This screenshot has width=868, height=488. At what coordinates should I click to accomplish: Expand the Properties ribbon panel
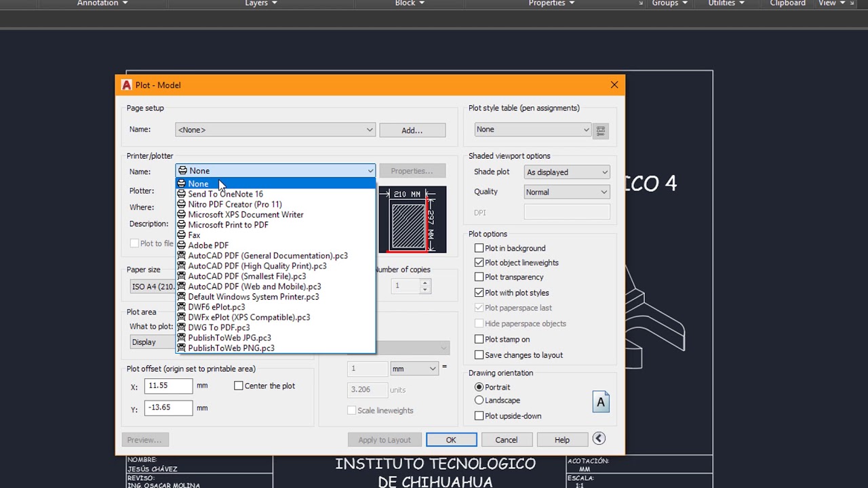coord(551,3)
